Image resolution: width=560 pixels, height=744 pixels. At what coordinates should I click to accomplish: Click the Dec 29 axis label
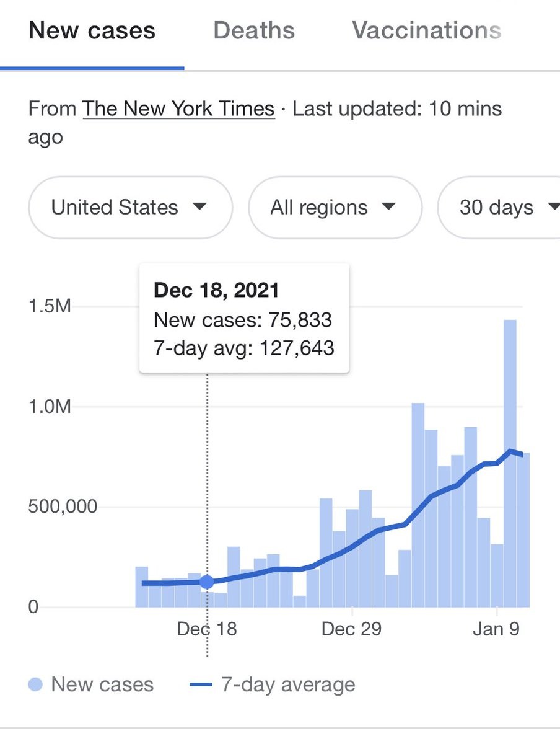click(351, 629)
